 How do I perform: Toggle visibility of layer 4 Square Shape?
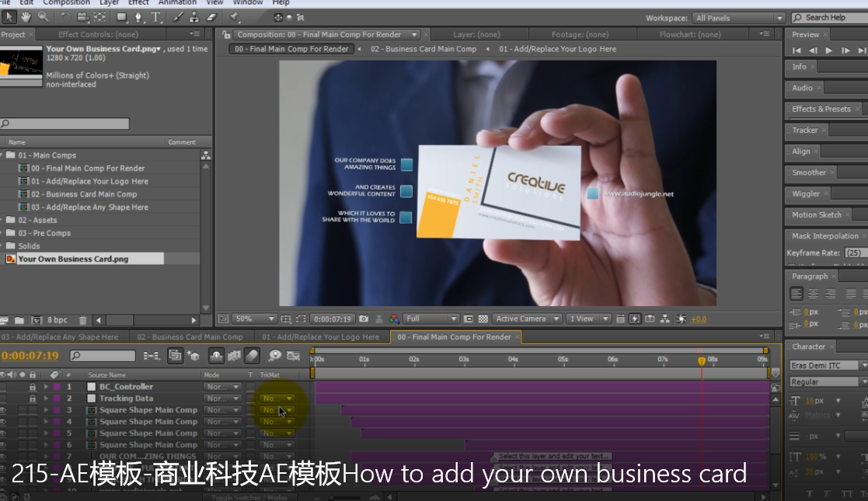[x=3, y=422]
